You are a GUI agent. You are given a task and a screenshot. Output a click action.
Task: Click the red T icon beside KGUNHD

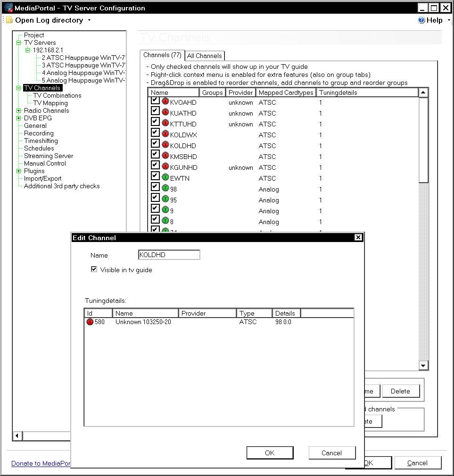165,167
